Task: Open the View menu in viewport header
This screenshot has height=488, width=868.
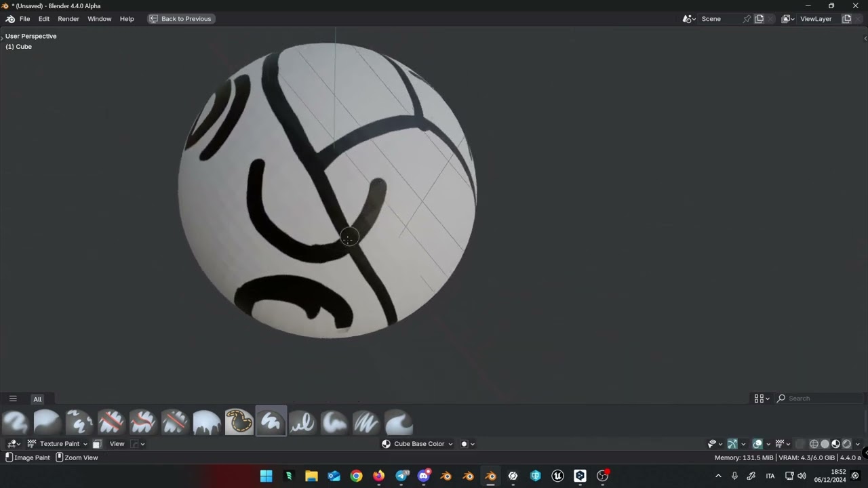Action: click(x=117, y=444)
